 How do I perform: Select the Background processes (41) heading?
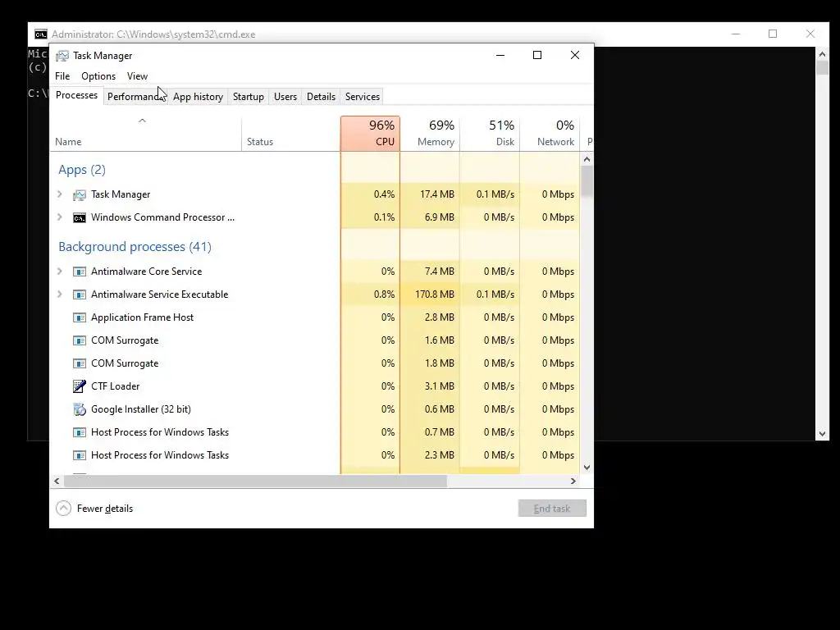[x=135, y=246]
